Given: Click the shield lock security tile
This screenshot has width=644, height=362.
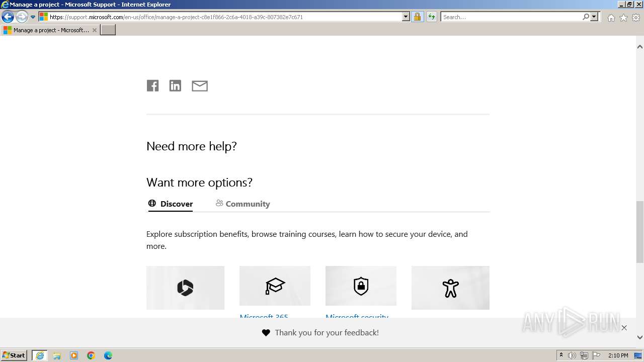Looking at the screenshot, I should [361, 286].
